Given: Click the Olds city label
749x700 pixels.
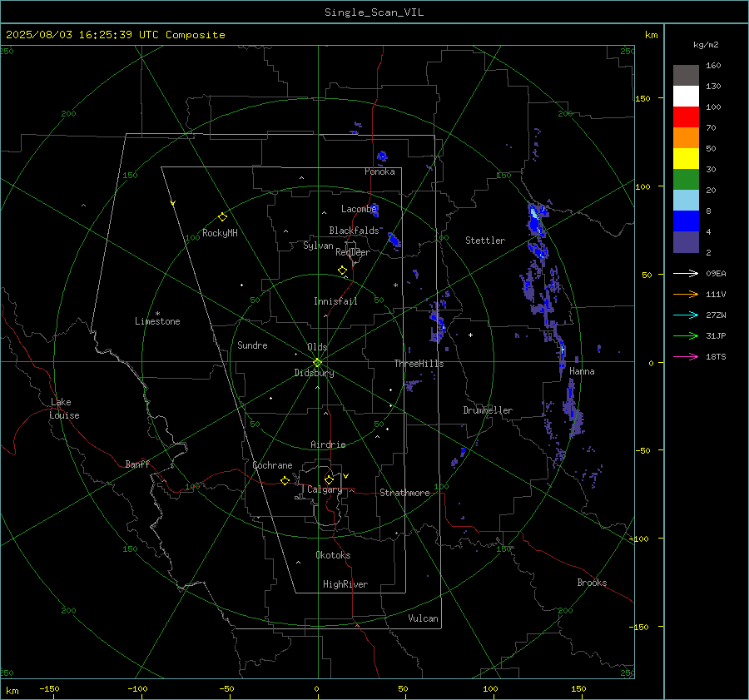Looking at the screenshot, I should click(x=317, y=347).
